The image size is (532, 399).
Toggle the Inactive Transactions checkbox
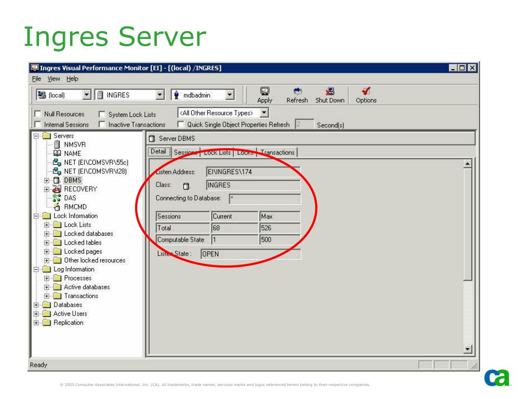click(102, 124)
